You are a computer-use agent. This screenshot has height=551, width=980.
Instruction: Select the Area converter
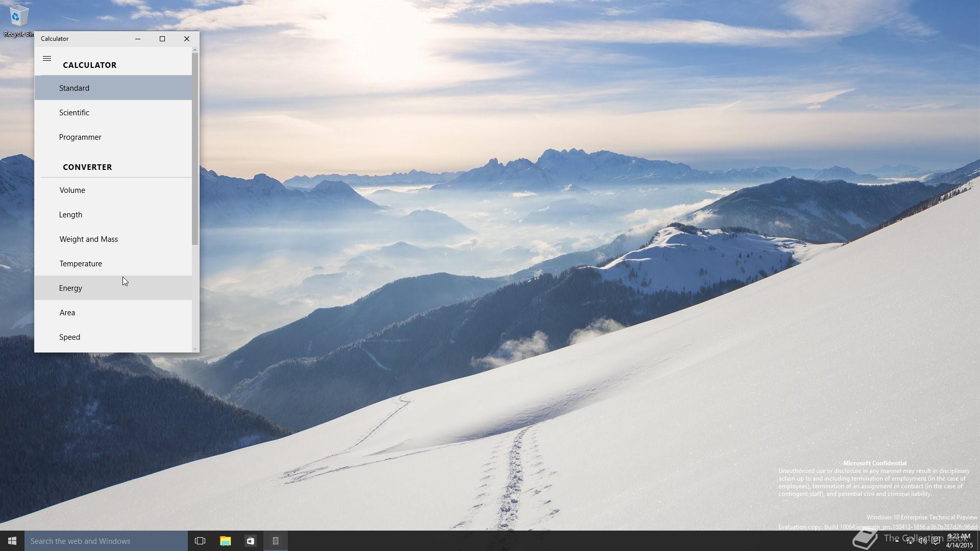pos(113,312)
